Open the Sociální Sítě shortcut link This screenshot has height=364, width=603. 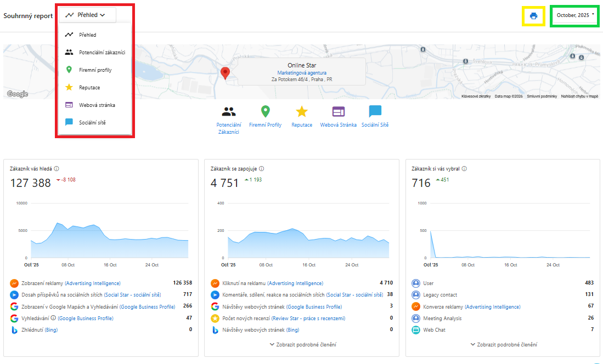coord(375,125)
